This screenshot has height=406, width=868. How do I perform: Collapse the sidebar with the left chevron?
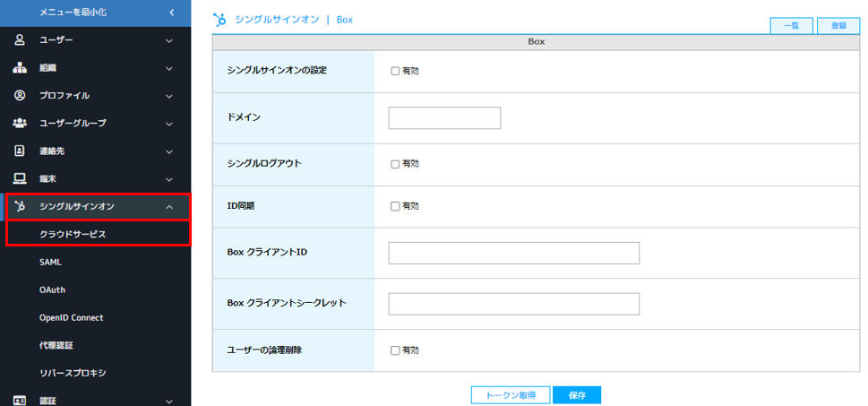(x=172, y=13)
